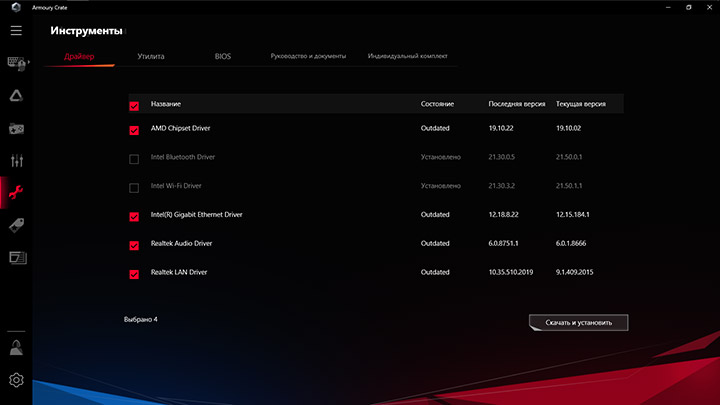The image size is (720, 405).
Task: Click Outdated status of AMD Chipset Driver
Action: [435, 128]
